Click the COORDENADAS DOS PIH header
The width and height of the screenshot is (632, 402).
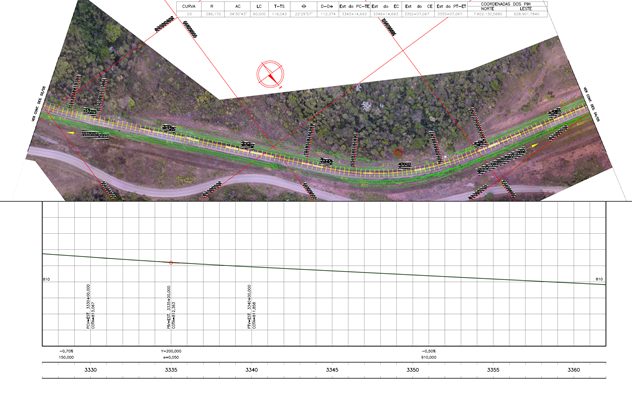point(507,4)
